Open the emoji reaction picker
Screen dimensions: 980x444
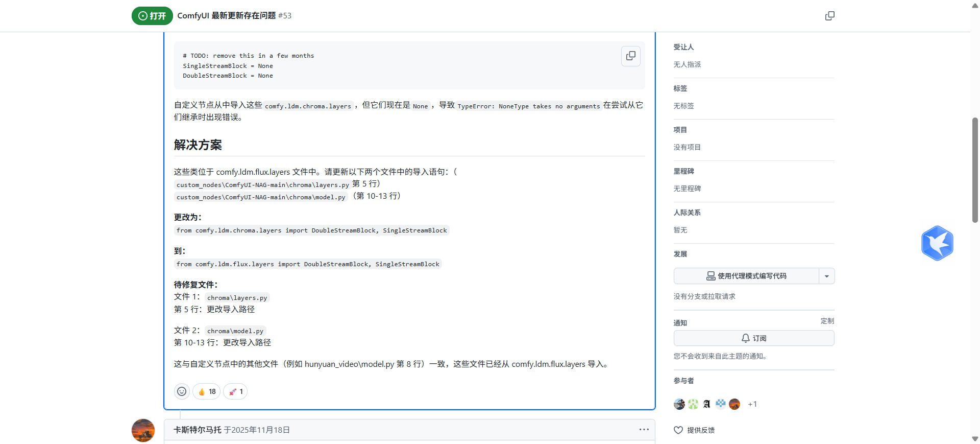tap(182, 391)
